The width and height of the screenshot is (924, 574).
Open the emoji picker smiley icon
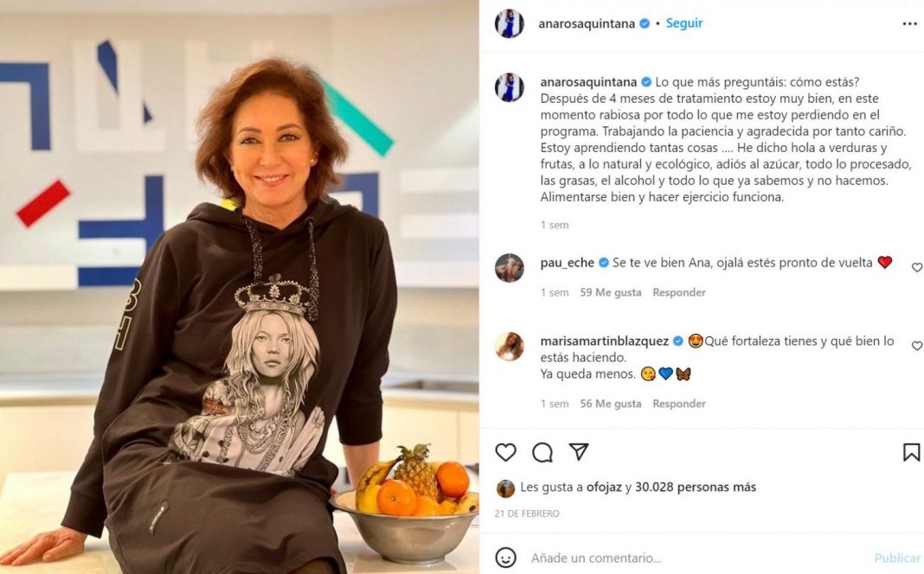tap(505, 558)
